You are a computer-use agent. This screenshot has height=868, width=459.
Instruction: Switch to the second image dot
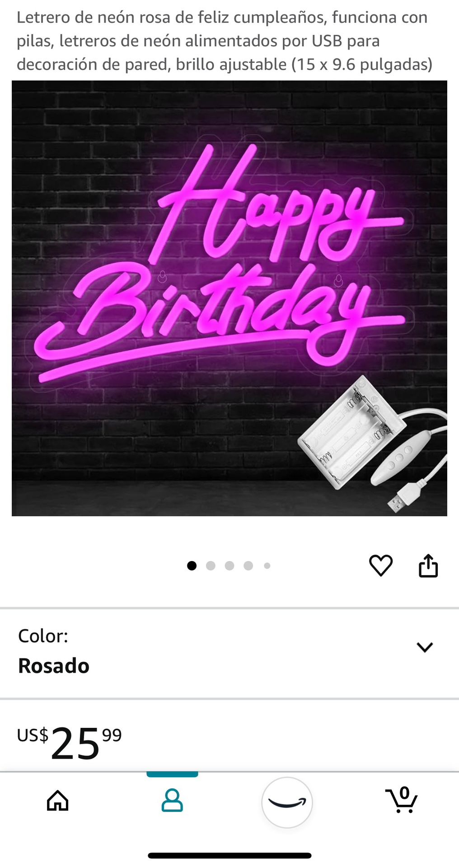[x=211, y=566]
